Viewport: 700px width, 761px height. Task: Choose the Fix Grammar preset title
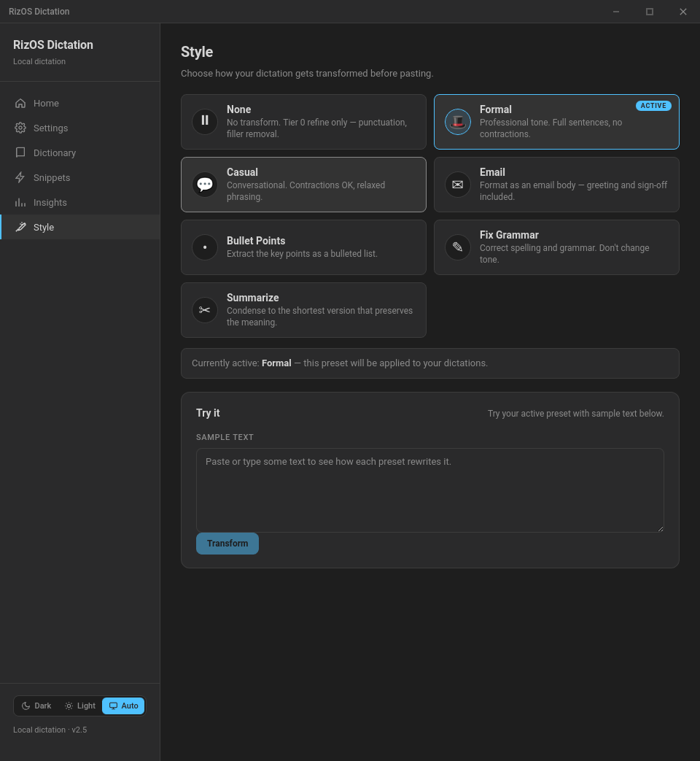509,235
